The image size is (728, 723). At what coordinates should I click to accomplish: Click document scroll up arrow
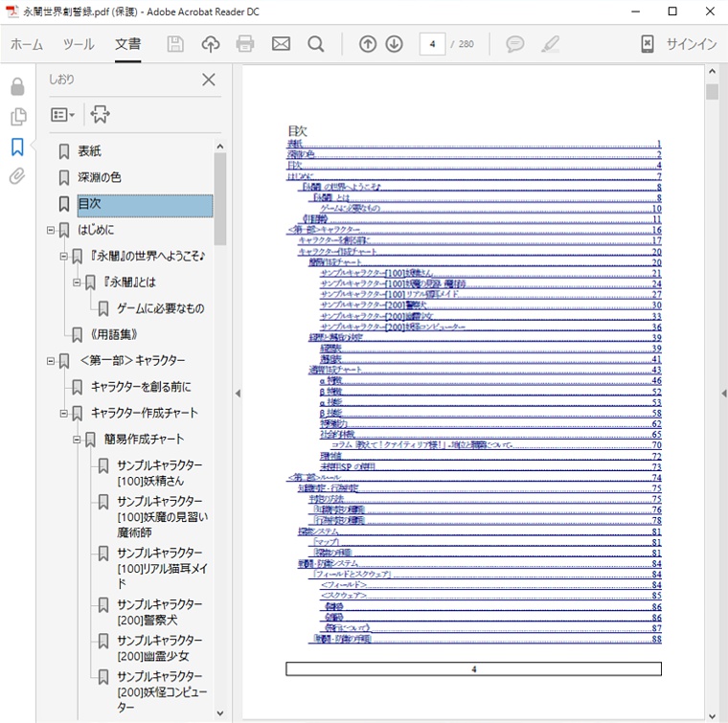713,72
